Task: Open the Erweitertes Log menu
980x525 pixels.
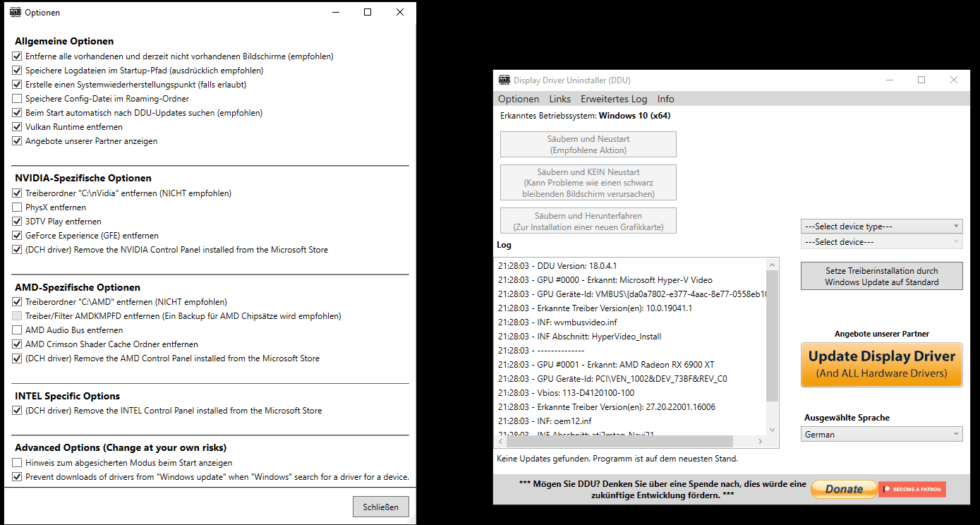Action: tap(614, 99)
